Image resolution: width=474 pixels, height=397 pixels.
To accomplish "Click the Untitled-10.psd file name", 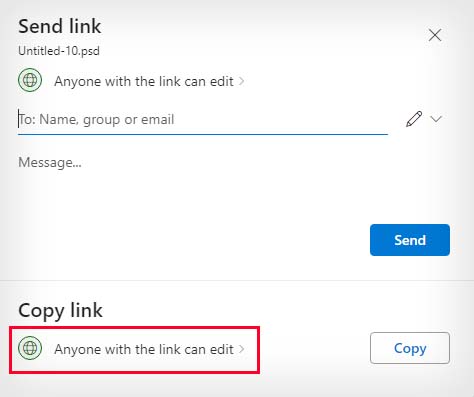I will point(59,51).
